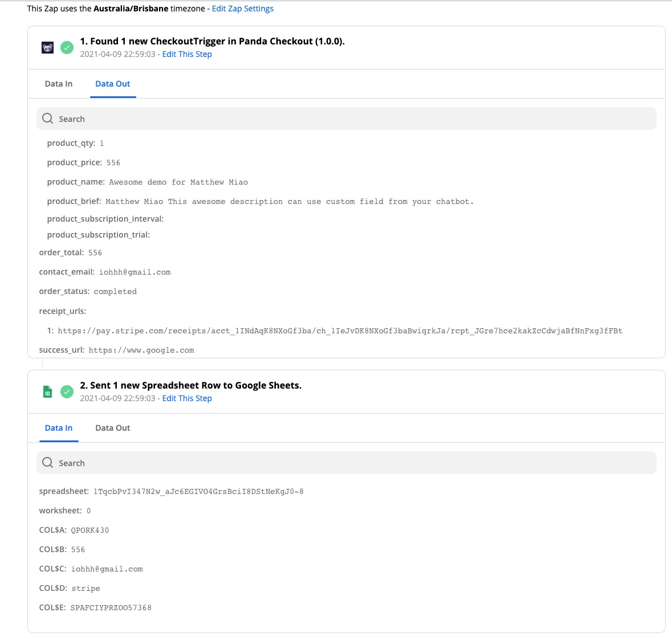Switch to Data Out tab for Google Sheets step

pyautogui.click(x=113, y=428)
